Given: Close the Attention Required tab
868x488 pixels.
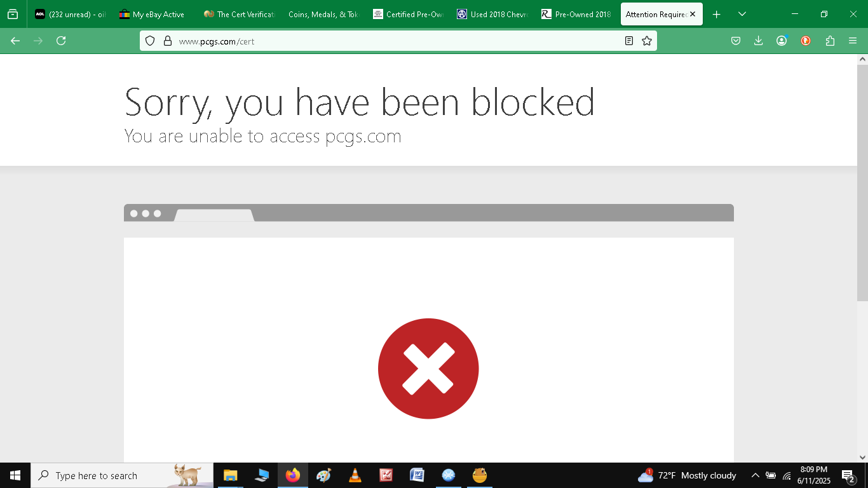Looking at the screenshot, I should [x=693, y=14].
